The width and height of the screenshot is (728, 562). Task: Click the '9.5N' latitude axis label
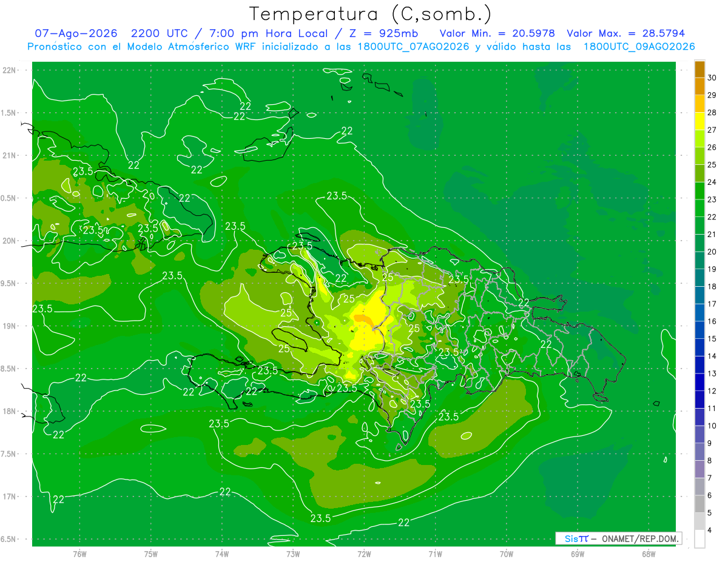[9, 283]
